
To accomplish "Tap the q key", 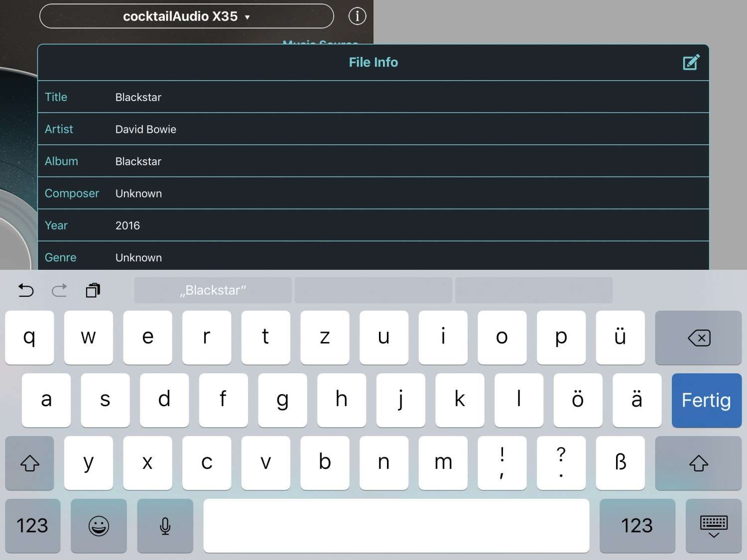I will pos(29,337).
